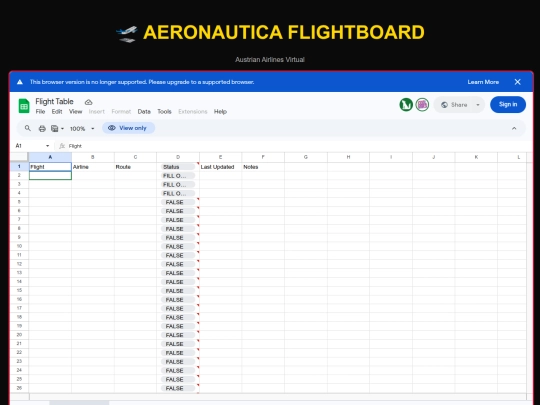Click the Notes header cell
This screenshot has width=540, height=405.
pos(263,167)
